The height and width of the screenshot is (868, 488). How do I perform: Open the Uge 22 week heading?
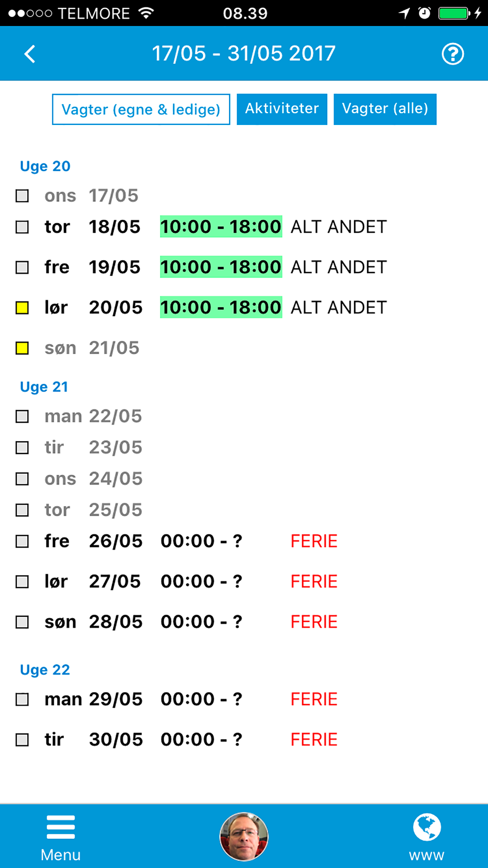45,669
